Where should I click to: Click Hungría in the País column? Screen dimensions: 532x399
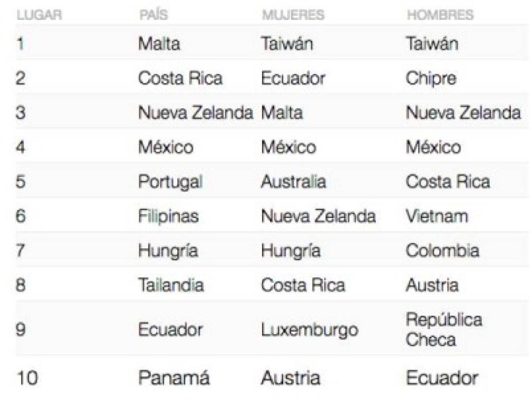pos(168,251)
